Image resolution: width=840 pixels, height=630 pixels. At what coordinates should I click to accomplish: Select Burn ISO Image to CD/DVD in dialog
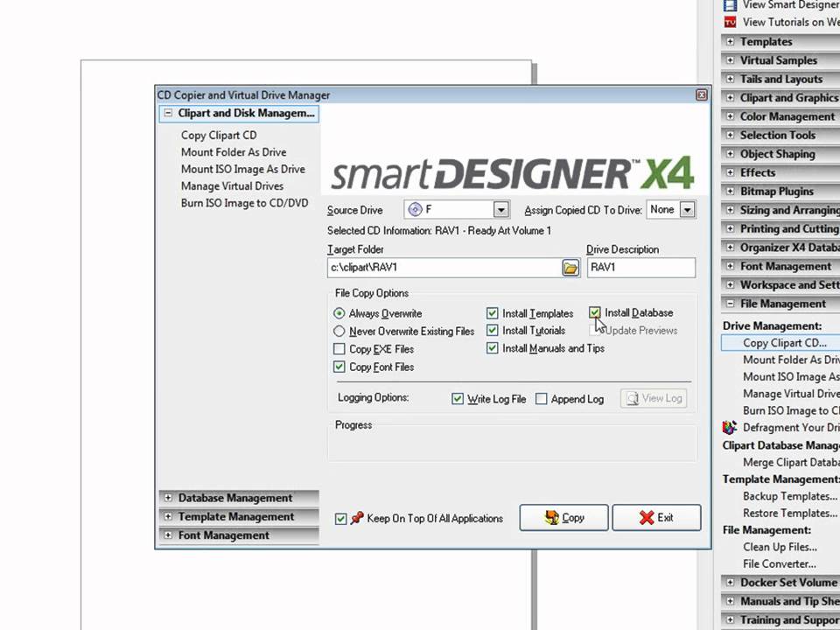click(244, 203)
